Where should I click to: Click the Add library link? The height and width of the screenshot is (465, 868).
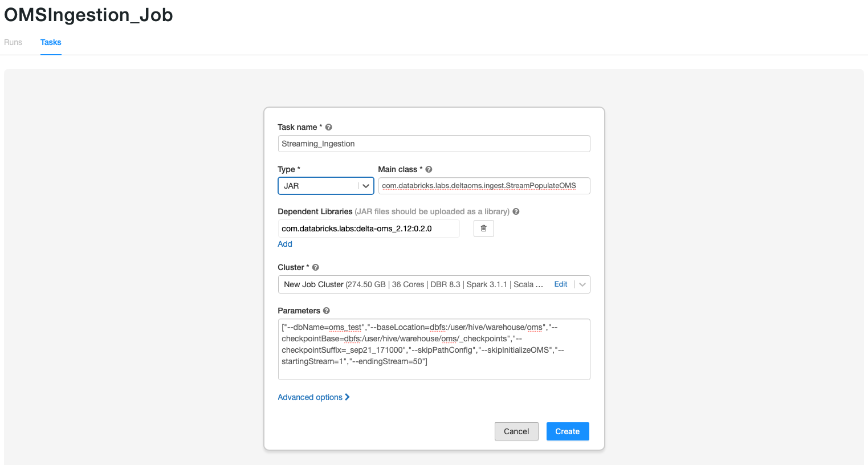[285, 244]
